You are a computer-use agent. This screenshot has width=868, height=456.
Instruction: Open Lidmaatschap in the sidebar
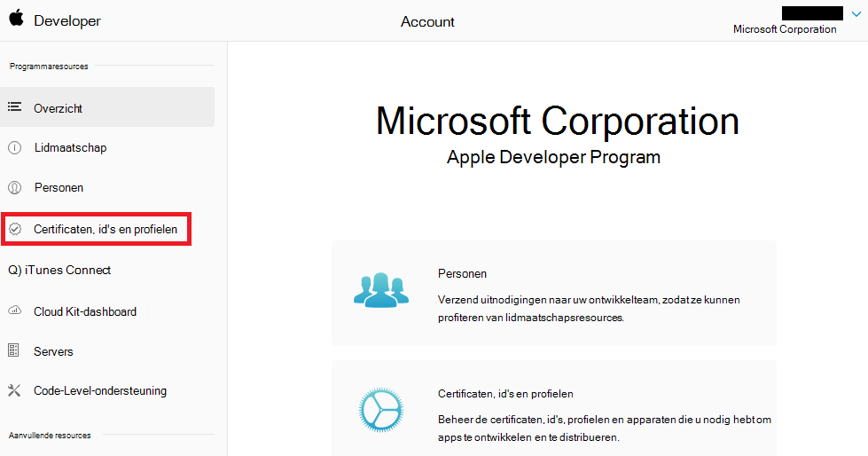coord(70,148)
